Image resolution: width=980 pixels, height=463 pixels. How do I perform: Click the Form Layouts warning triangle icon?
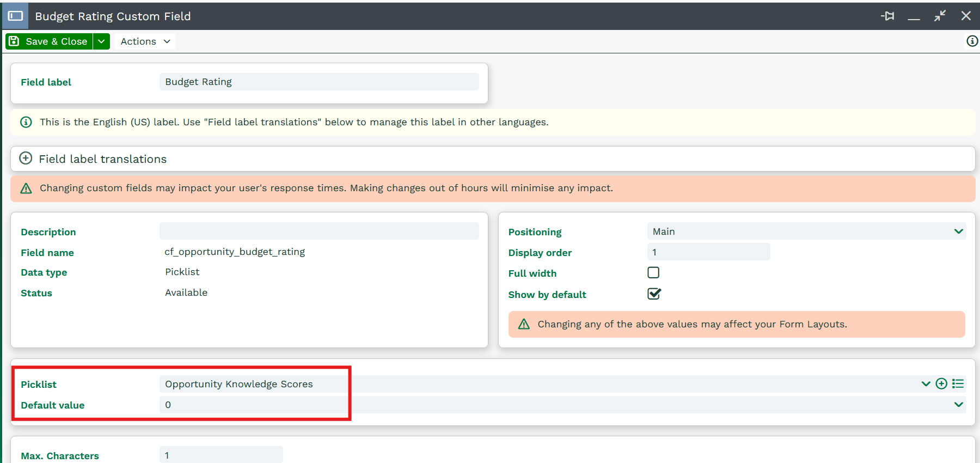pos(524,324)
